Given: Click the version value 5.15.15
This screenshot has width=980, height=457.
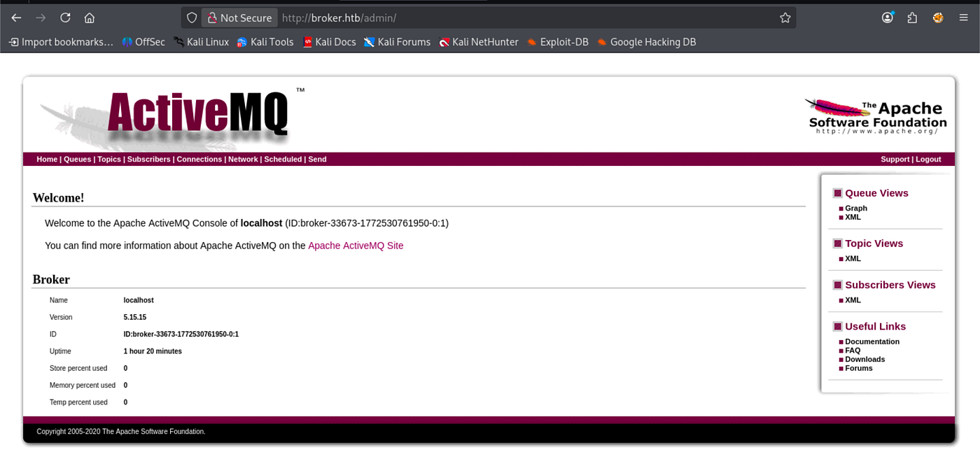Looking at the screenshot, I should pyautogui.click(x=135, y=317).
